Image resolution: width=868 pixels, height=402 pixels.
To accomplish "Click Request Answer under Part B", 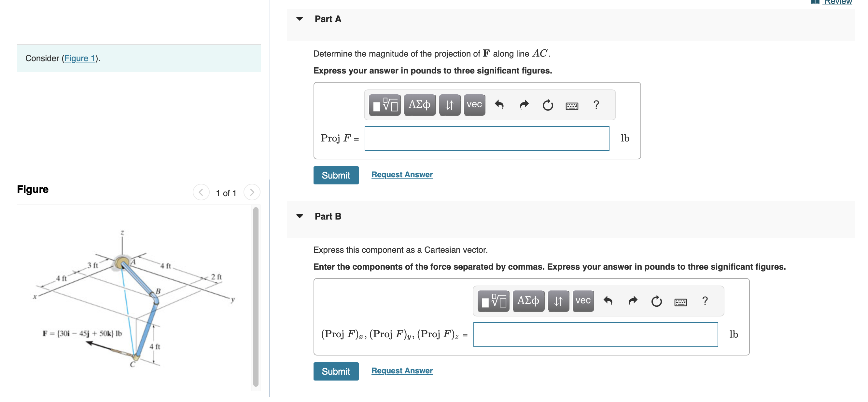I will (x=401, y=371).
